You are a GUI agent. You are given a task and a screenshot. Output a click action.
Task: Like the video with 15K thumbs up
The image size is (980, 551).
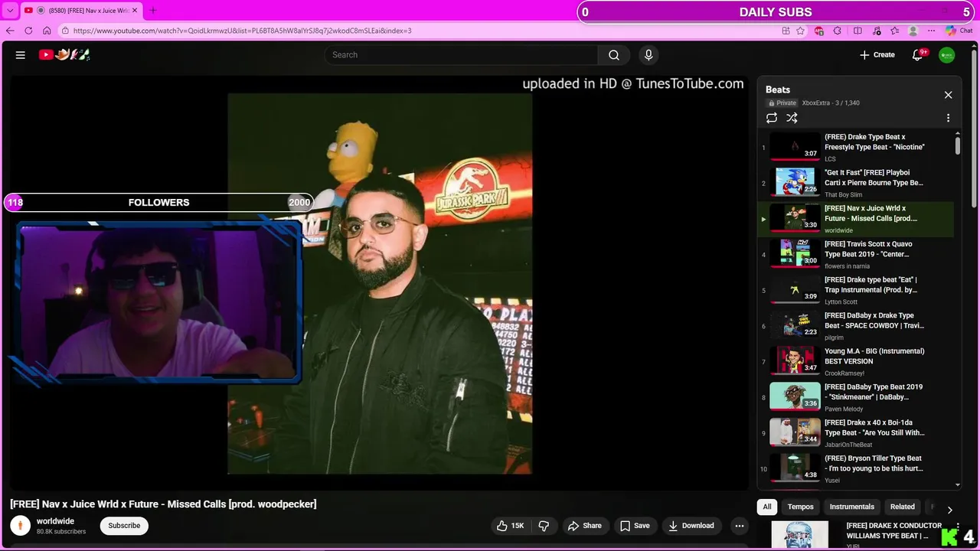[x=510, y=526]
